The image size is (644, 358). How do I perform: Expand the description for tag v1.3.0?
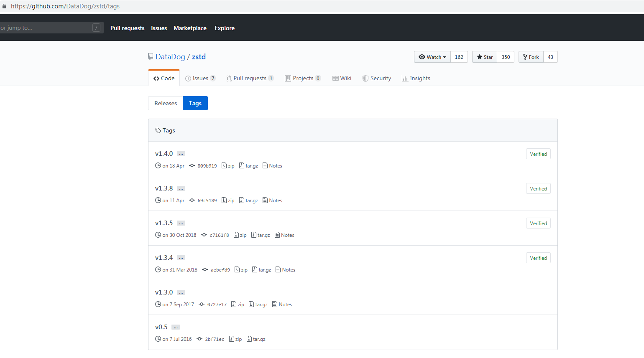pyautogui.click(x=181, y=292)
